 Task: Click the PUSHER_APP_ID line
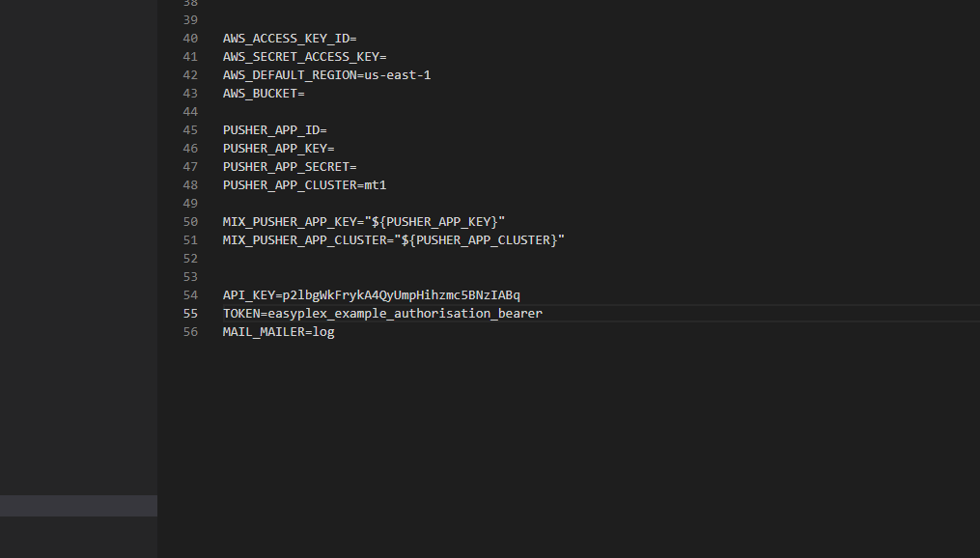pos(274,130)
